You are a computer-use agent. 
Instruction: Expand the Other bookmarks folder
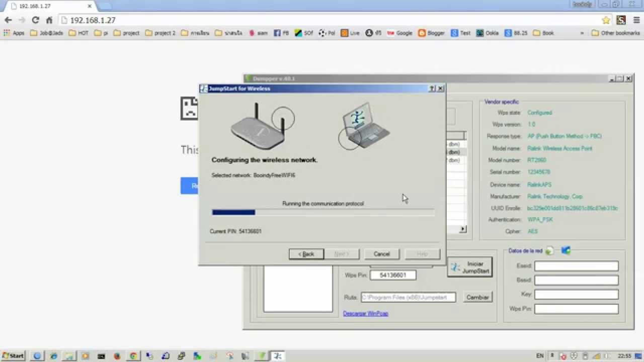[616, 33]
